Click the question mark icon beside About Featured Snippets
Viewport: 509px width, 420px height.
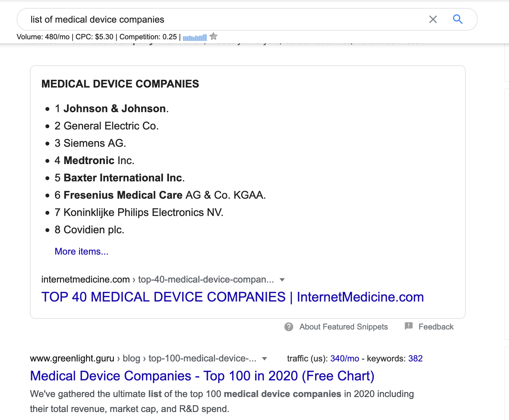(289, 327)
